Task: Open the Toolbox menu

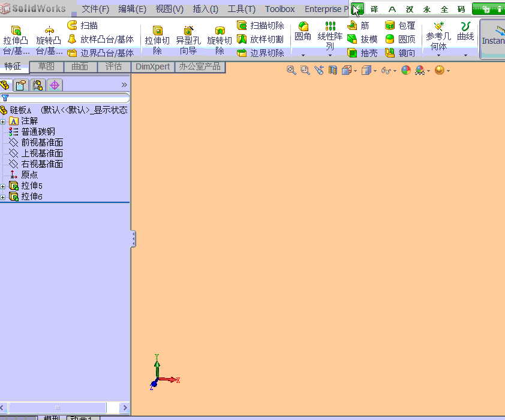Action: coord(280,9)
